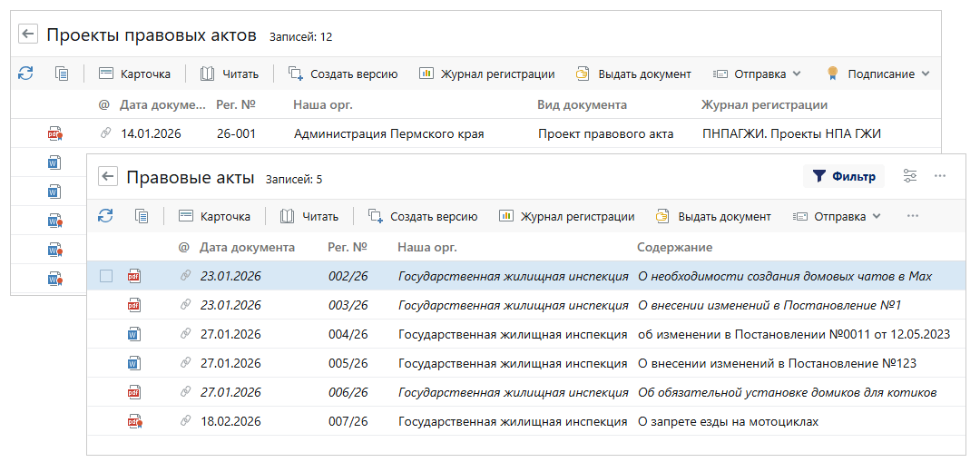Click the back arrow beside Правовые акты
The width and height of the screenshot is (980, 472).
click(108, 177)
